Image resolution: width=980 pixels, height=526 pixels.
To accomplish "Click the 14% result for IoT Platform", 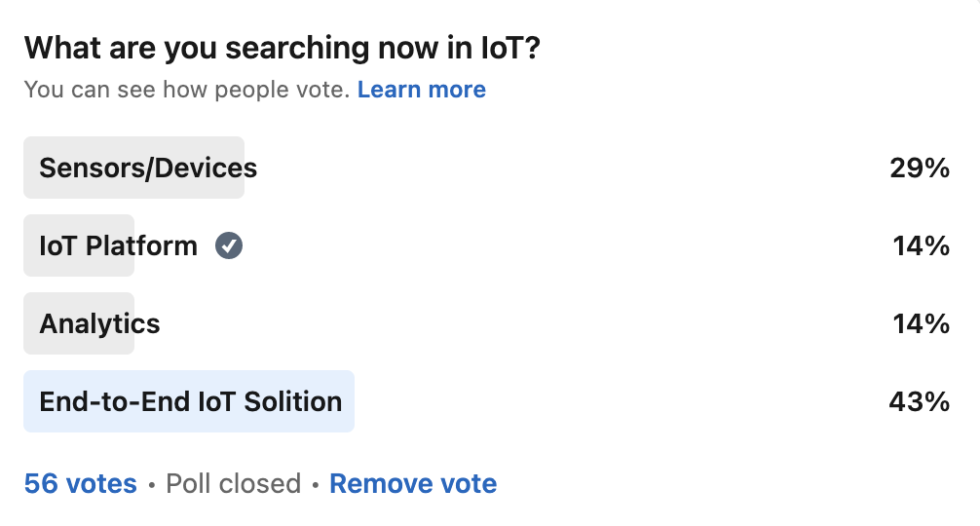I will tap(921, 246).
